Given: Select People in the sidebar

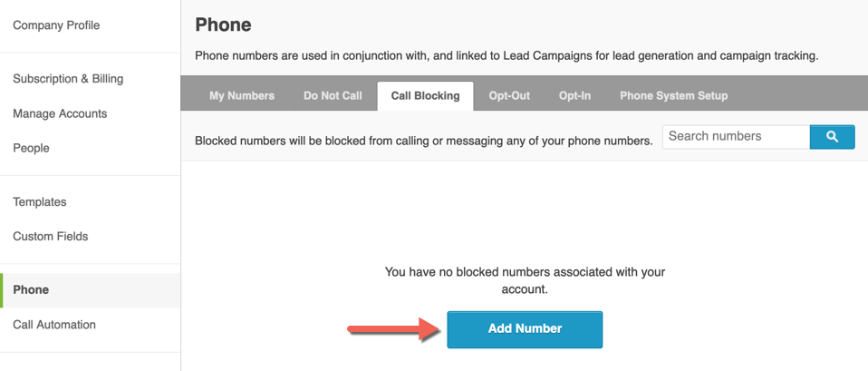Looking at the screenshot, I should coord(31,148).
